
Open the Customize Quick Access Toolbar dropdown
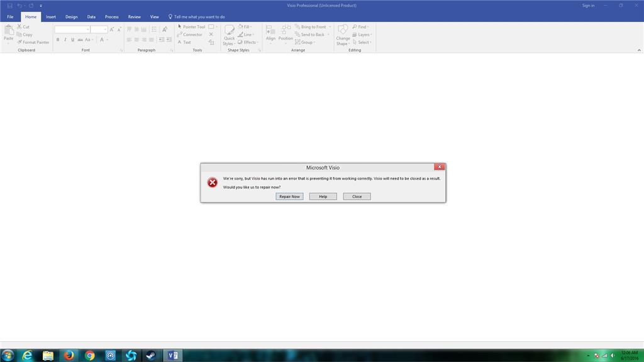(x=41, y=6)
